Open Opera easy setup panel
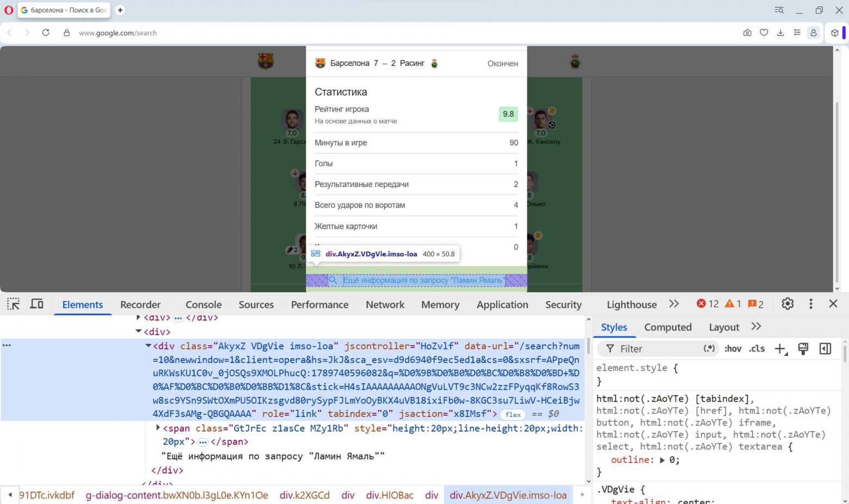 click(x=797, y=33)
